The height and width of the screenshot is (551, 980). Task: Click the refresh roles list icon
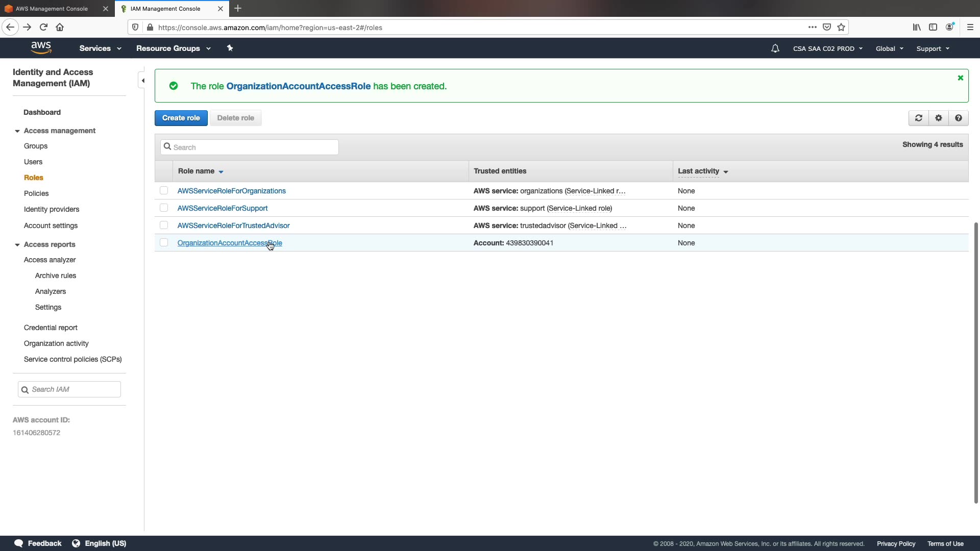(918, 118)
